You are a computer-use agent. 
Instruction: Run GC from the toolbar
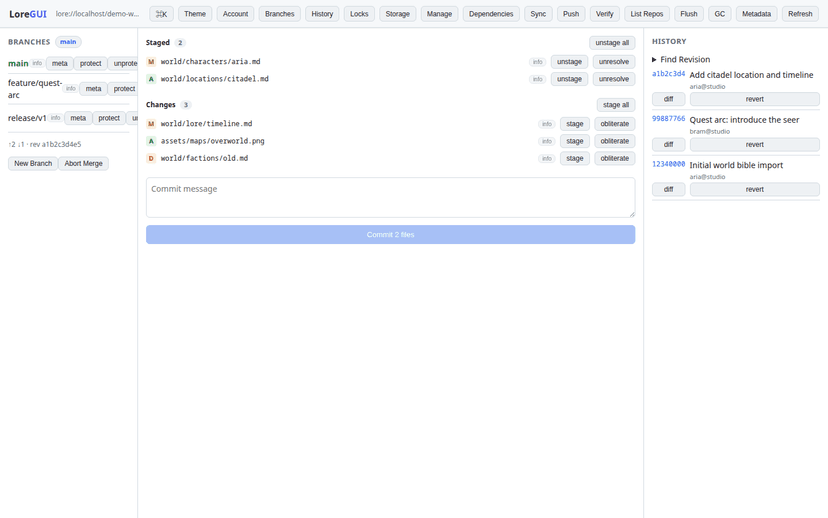pos(720,14)
